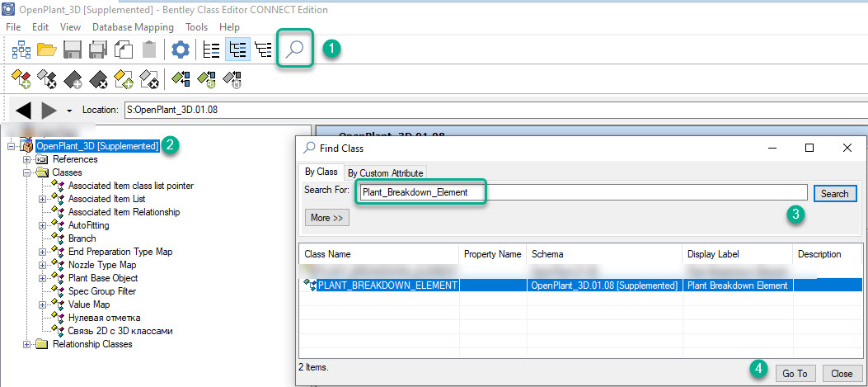Screen dimensions: 868x387
Task: Select the Branch class
Action: point(82,238)
